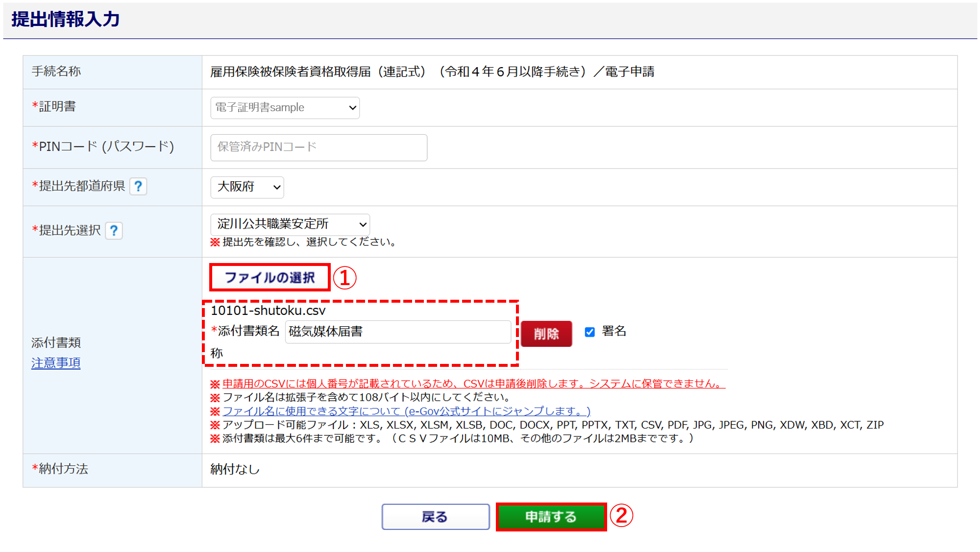Image resolution: width=980 pixels, height=552 pixels.
Task: Open the 注意事項 link
Action: [56, 363]
